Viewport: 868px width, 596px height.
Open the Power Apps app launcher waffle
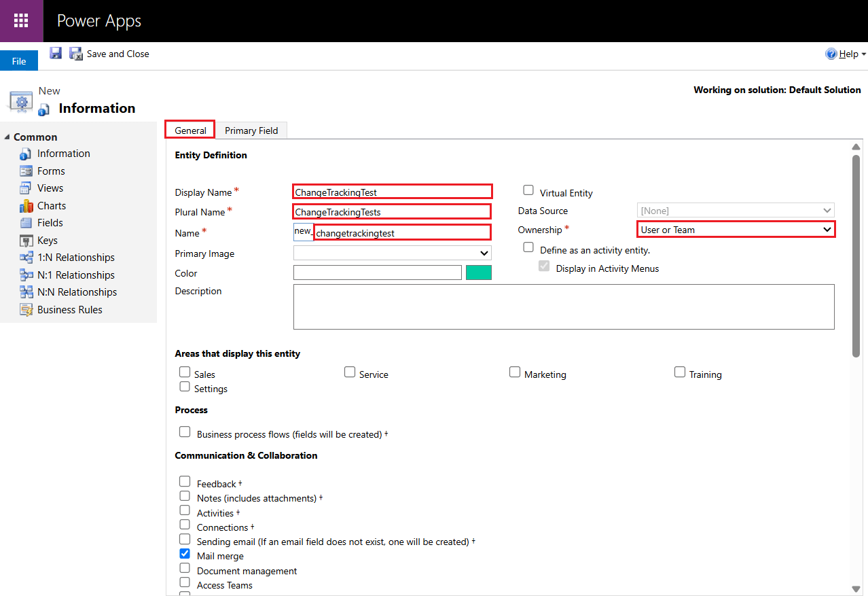[x=21, y=21]
